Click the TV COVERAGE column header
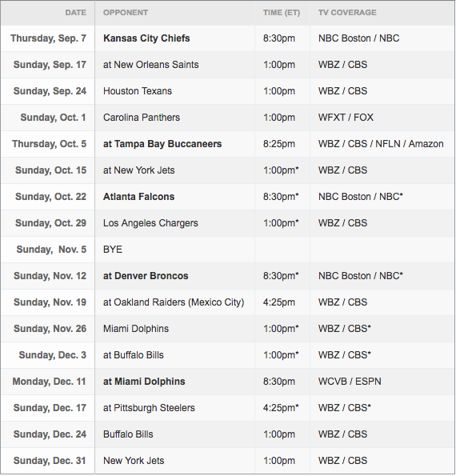The height and width of the screenshot is (476, 456). coord(347,13)
